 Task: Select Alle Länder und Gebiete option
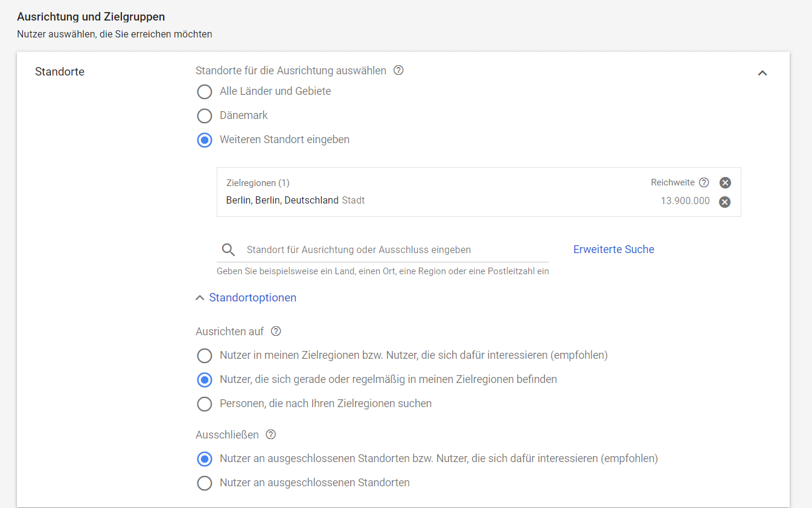pos(205,92)
